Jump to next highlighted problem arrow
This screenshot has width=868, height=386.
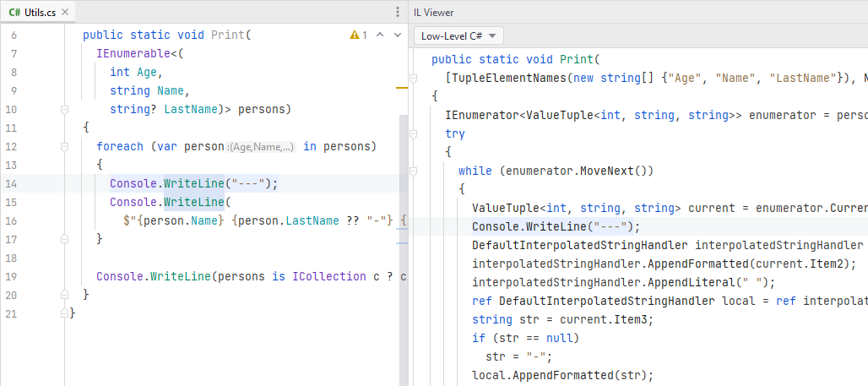(x=396, y=35)
